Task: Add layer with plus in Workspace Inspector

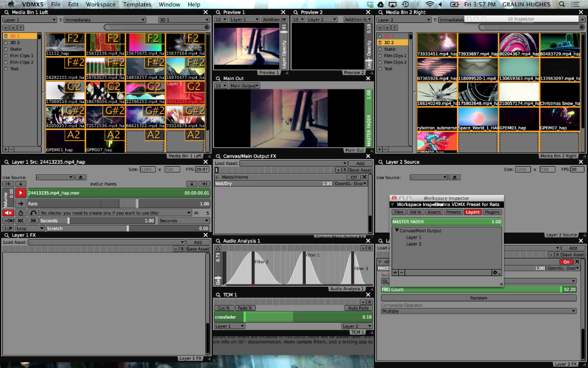Action: [395, 273]
